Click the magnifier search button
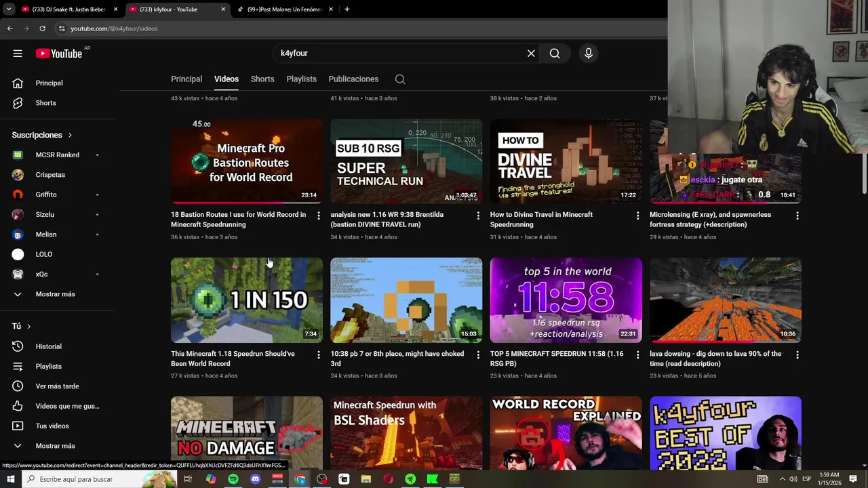 coord(555,54)
